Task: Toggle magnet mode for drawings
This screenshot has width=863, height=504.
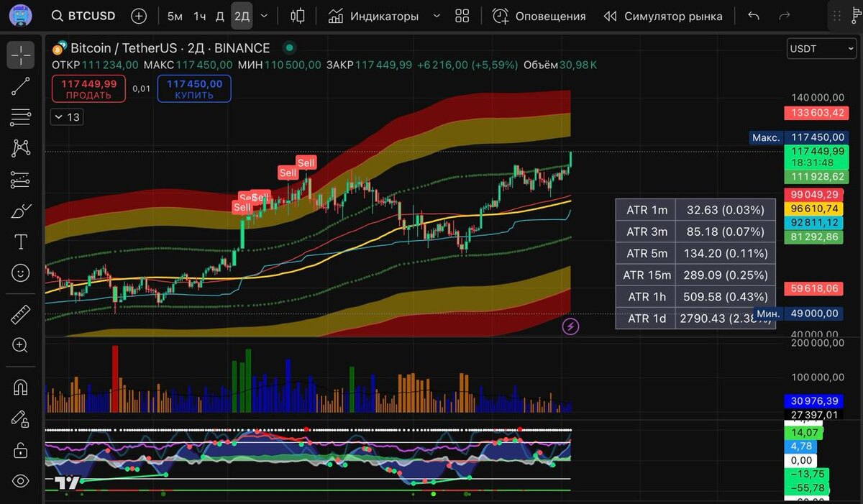Action: click(21, 387)
